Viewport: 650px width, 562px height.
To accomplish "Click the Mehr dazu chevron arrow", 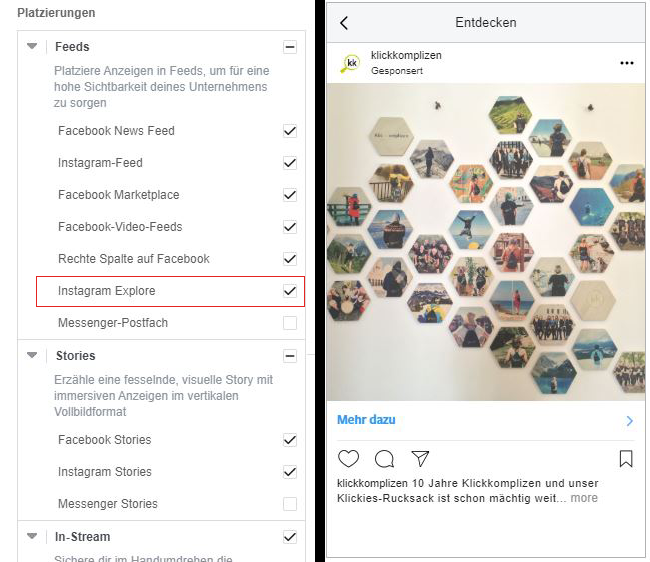I will (x=629, y=421).
